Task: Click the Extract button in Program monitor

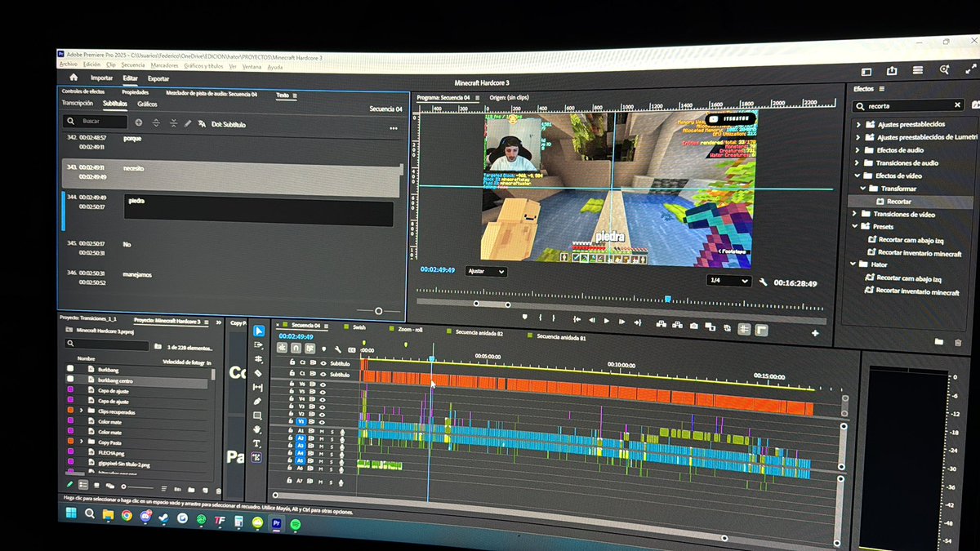Action: click(677, 325)
